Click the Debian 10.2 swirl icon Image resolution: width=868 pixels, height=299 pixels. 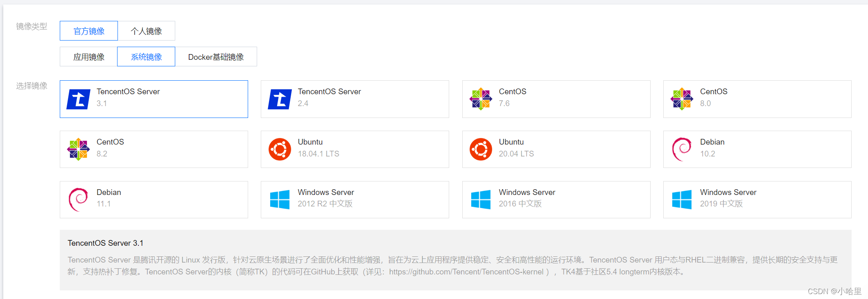click(x=682, y=149)
